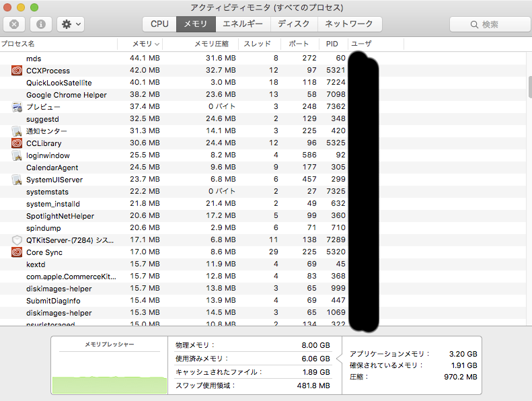Select the メモリ tab
Viewport: 532px width, 401px height.
196,24
